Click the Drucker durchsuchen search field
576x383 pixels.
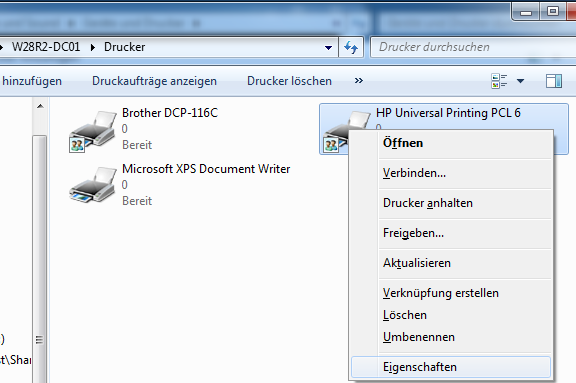(x=473, y=47)
